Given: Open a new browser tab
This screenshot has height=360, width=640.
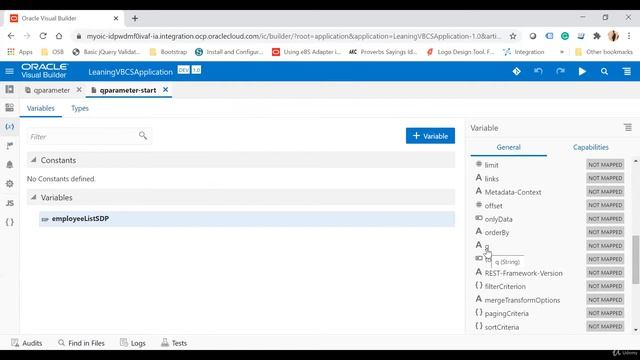Looking at the screenshot, I should tap(135, 18).
